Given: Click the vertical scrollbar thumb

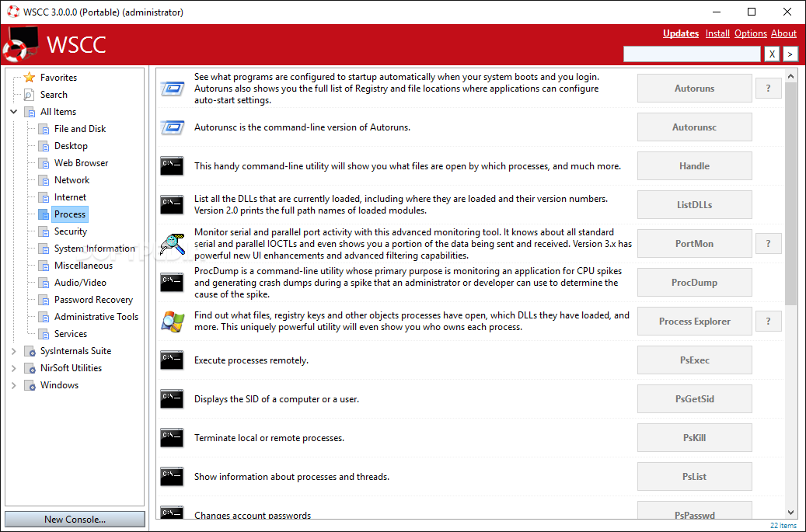Looking at the screenshot, I should pyautogui.click(x=791, y=193).
